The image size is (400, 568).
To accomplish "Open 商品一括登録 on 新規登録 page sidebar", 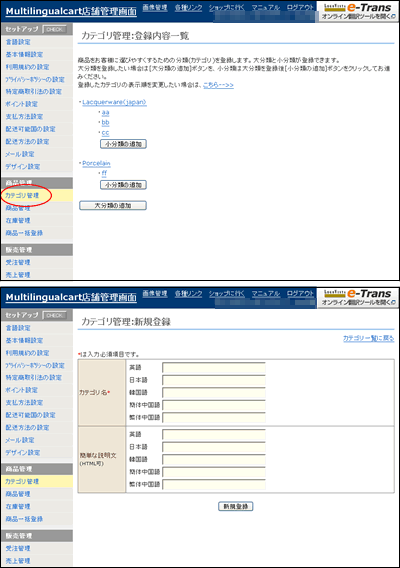I will [x=24, y=519].
